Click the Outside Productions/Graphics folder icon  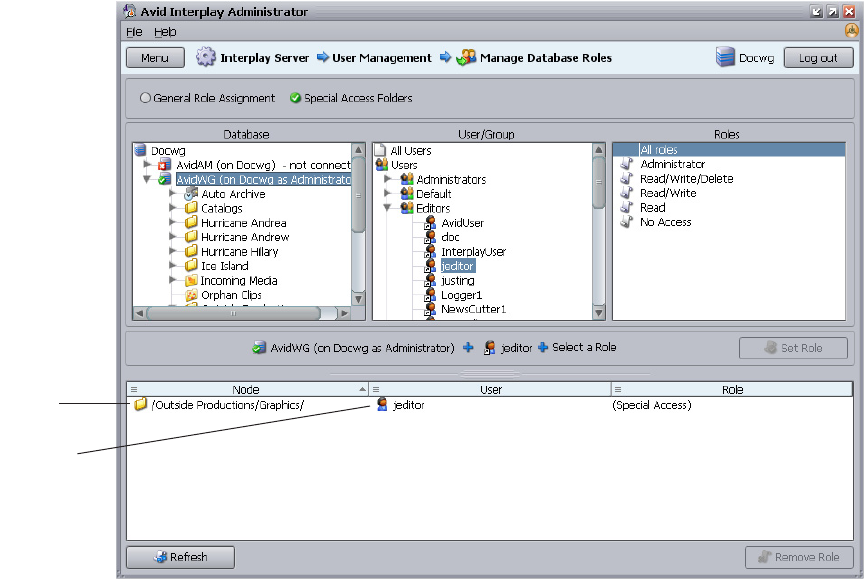click(141, 404)
